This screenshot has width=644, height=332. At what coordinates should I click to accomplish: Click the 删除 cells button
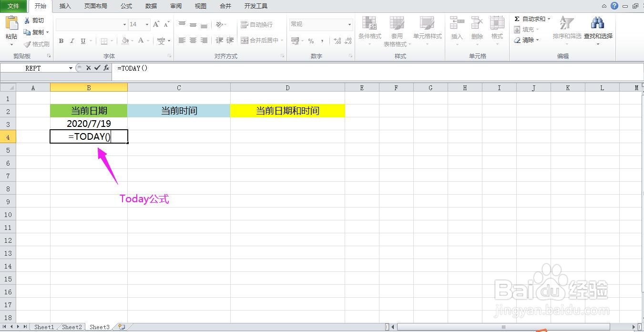point(477,31)
